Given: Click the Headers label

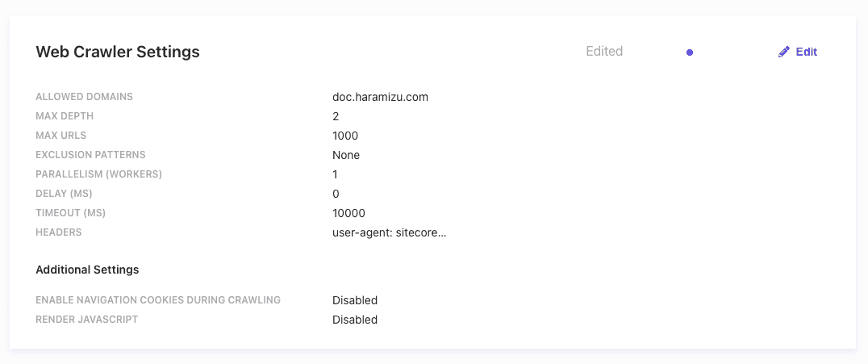Looking at the screenshot, I should [x=59, y=232].
